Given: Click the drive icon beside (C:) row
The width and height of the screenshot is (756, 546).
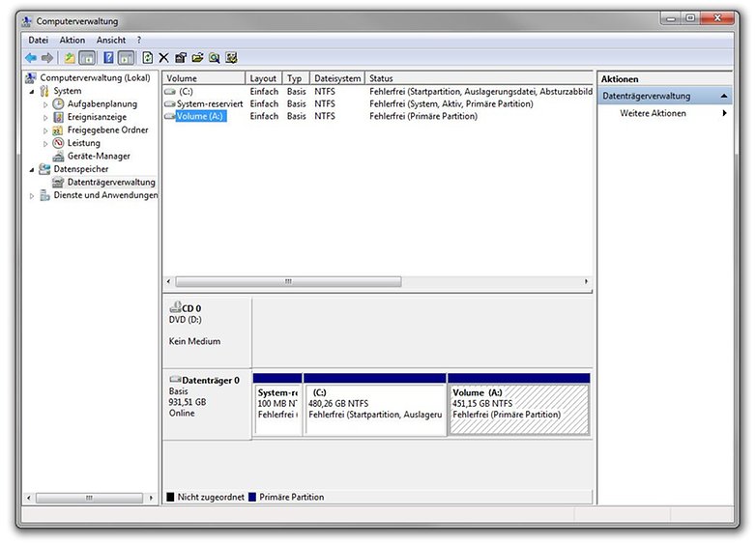Looking at the screenshot, I should click(170, 91).
